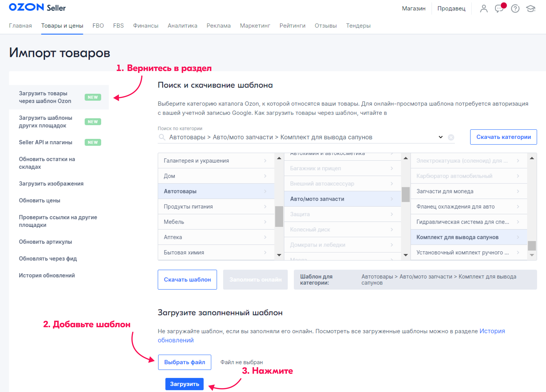This screenshot has width=546, height=392.
Task: Select Загрузить товары через шаблон Ozon
Action: pyautogui.click(x=59, y=97)
